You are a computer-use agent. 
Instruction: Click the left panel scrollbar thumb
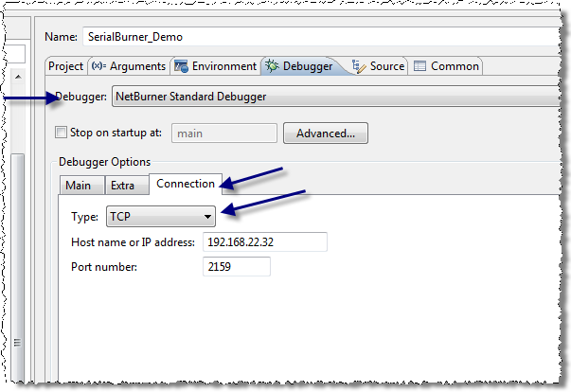(x=17, y=268)
